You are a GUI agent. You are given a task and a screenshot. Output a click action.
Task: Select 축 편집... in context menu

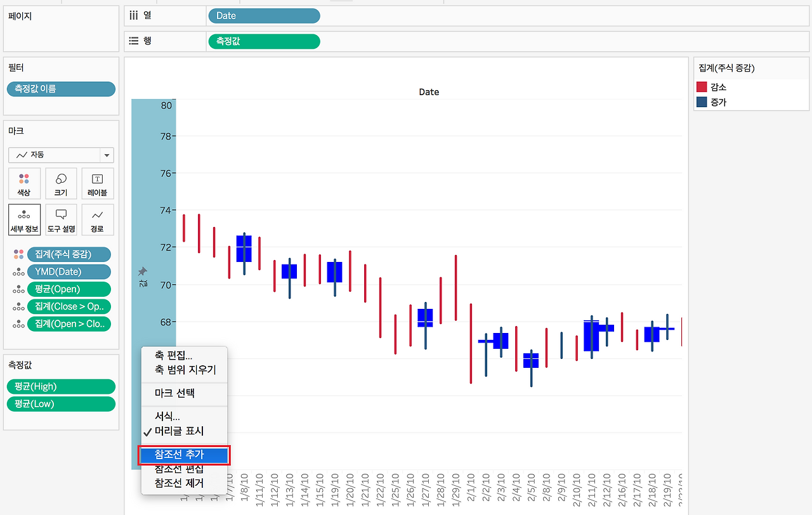173,356
